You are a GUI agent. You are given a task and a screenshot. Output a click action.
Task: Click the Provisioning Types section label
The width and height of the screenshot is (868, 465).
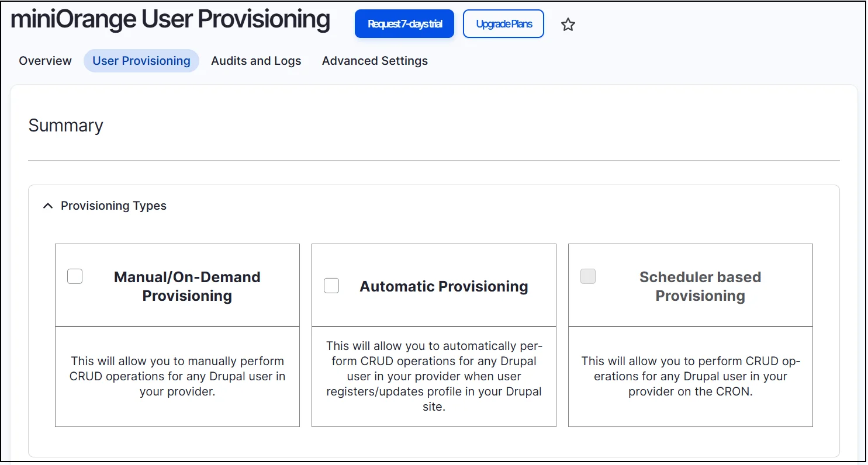click(x=113, y=206)
